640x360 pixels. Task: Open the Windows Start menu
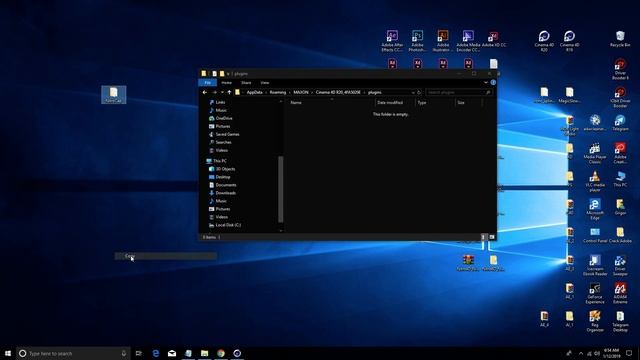(x=8, y=353)
